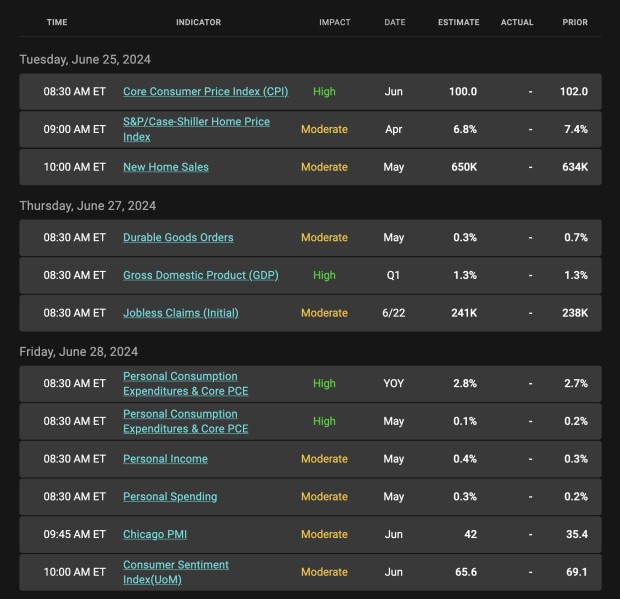Screen dimensions: 620x599
Task: Select the ESTIMATE column header
Action: (x=458, y=22)
